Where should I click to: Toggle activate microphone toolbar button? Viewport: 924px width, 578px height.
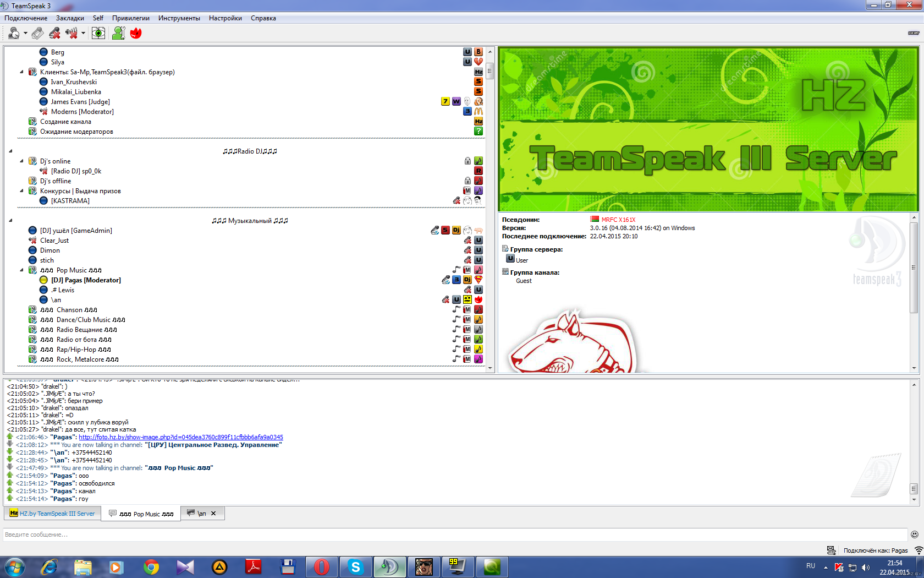click(x=37, y=33)
